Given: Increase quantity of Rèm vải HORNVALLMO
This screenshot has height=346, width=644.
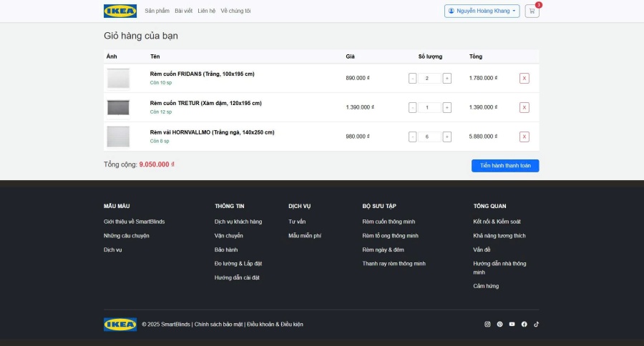Looking at the screenshot, I should [x=447, y=137].
